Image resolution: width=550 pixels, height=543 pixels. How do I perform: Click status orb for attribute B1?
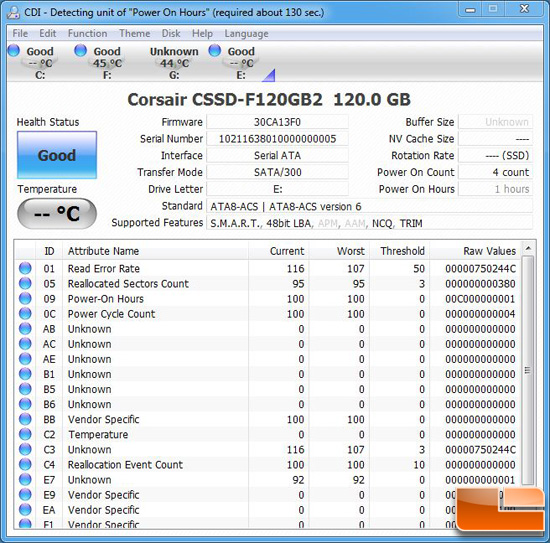pyautogui.click(x=25, y=374)
